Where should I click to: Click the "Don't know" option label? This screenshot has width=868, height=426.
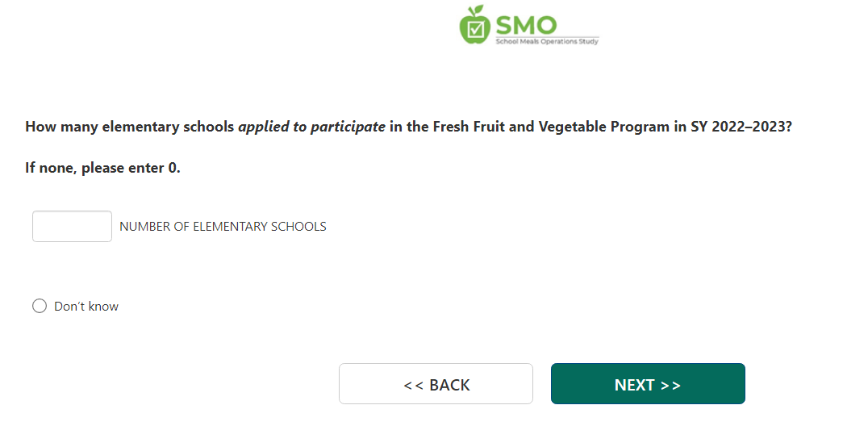tap(86, 307)
